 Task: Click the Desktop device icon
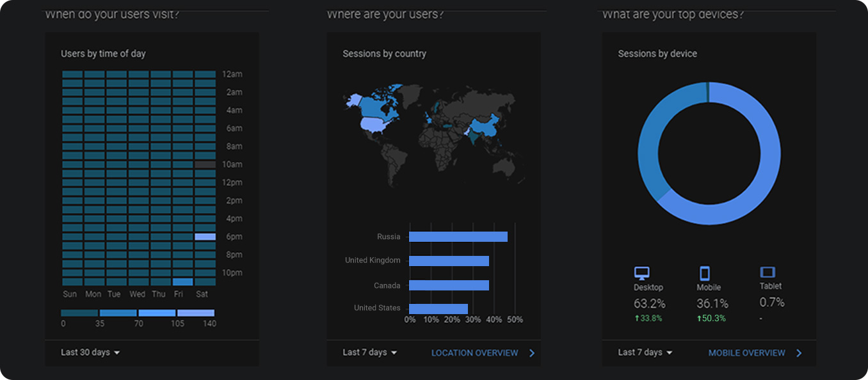(x=641, y=273)
